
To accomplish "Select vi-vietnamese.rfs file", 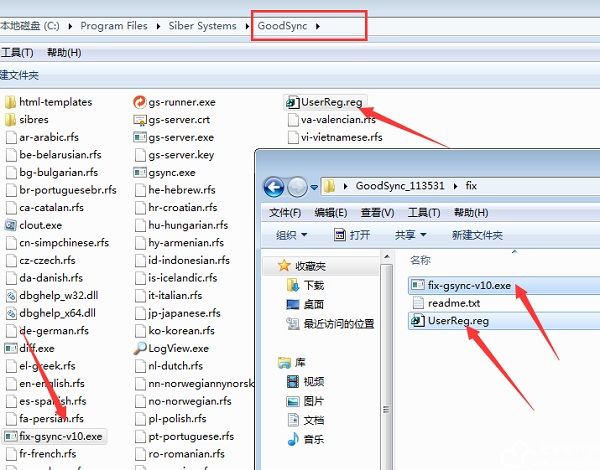I will (x=335, y=137).
